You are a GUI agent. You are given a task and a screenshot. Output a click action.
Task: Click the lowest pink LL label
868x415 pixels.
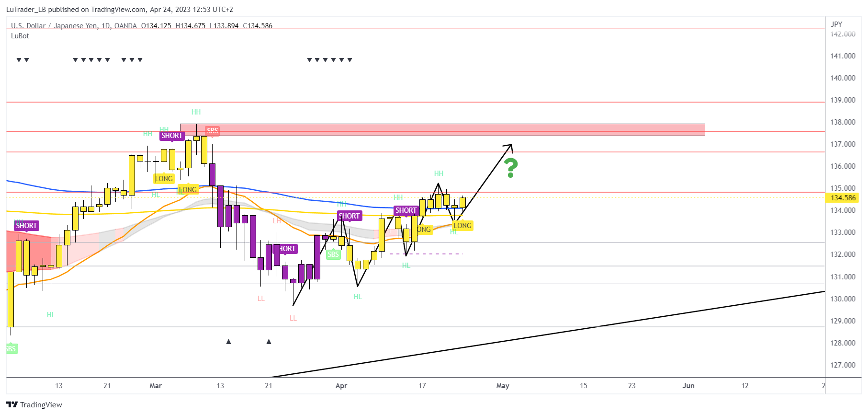pyautogui.click(x=293, y=318)
